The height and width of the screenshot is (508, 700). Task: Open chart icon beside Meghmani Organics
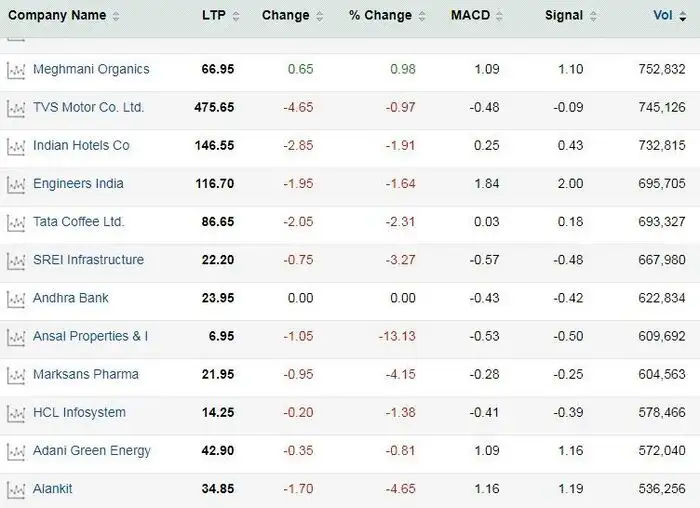click(15, 69)
